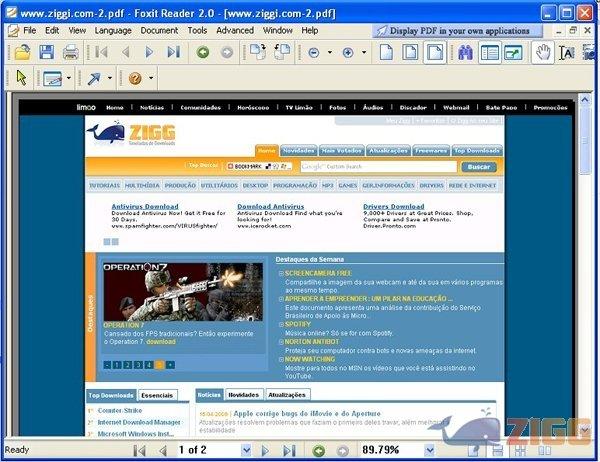Image resolution: width=600 pixels, height=462 pixels.
Task: Open the Advanced menu
Action: click(235, 31)
